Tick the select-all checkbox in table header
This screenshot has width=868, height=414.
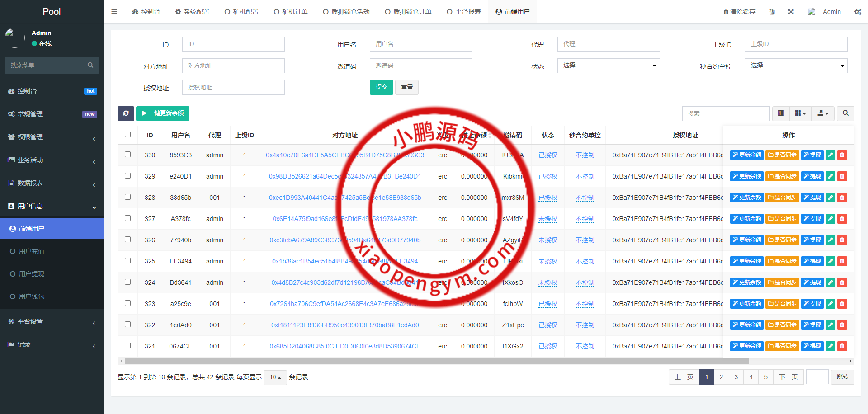click(127, 135)
